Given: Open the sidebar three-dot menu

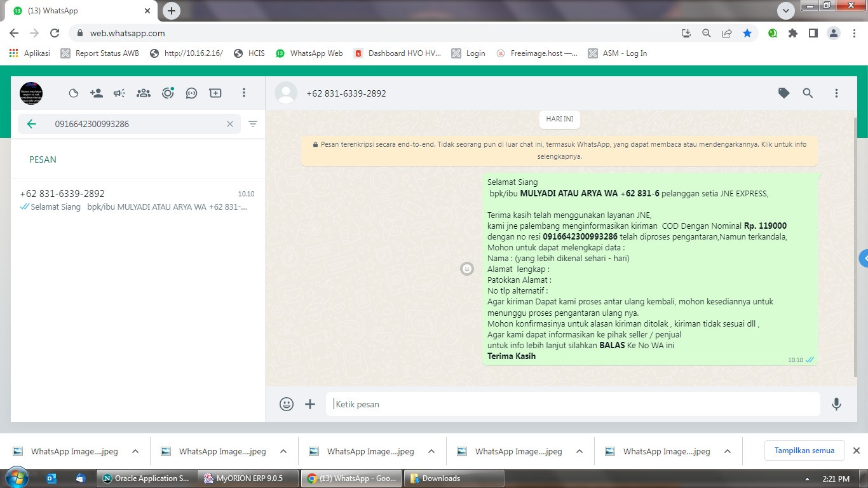Looking at the screenshot, I should click(x=243, y=93).
